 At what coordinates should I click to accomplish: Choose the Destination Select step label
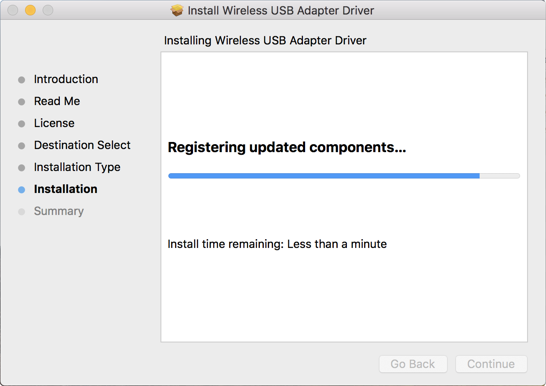[x=82, y=145]
